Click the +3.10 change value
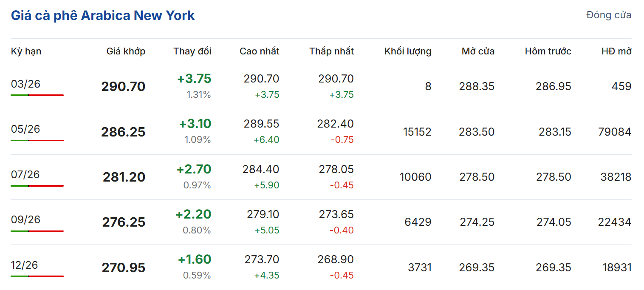Viewport: 644px width, 290px height. (x=195, y=124)
